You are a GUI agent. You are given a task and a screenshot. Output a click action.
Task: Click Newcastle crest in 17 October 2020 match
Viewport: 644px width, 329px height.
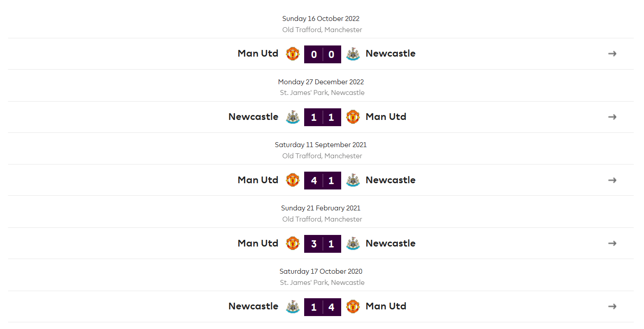coord(293,306)
